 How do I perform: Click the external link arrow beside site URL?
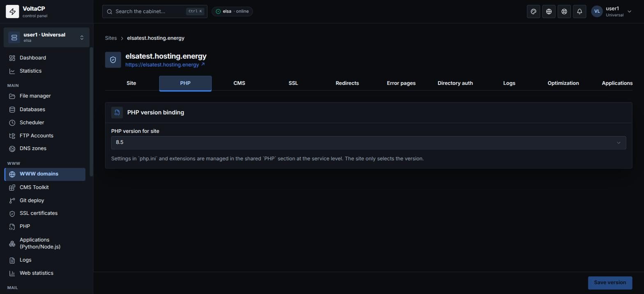click(x=203, y=64)
